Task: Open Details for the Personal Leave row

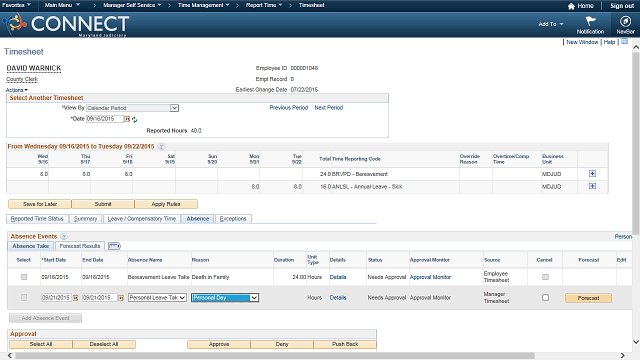Action: [338, 298]
